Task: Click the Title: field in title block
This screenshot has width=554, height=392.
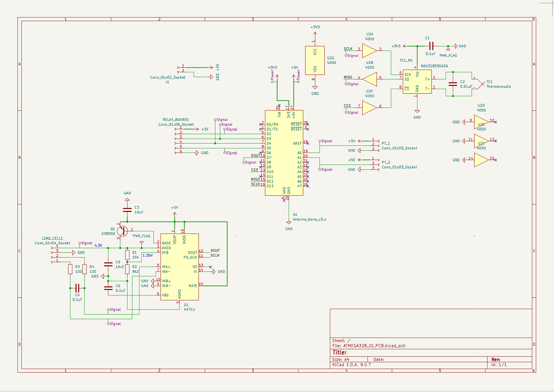Action: coord(339,352)
